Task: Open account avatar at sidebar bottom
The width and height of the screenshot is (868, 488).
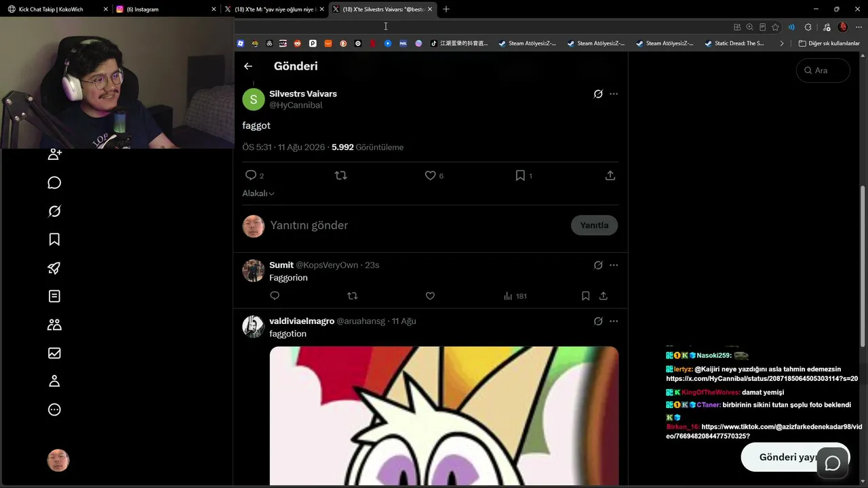Action: (58, 461)
